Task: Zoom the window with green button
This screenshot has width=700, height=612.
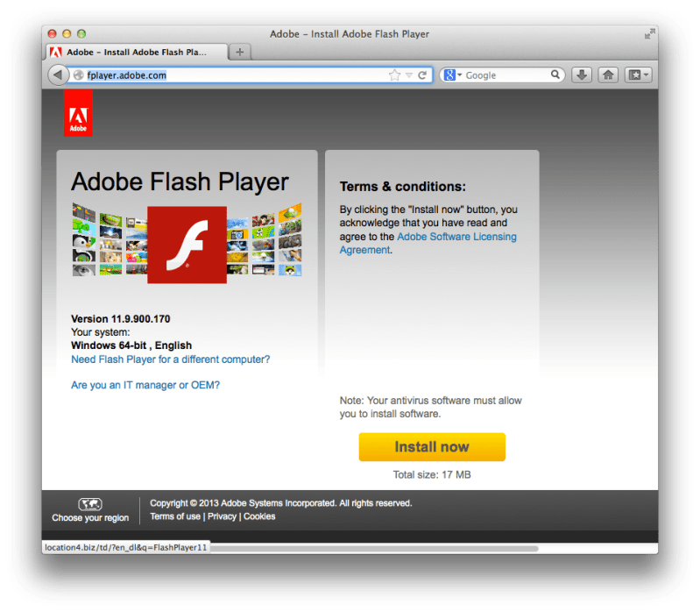Action: (81, 34)
